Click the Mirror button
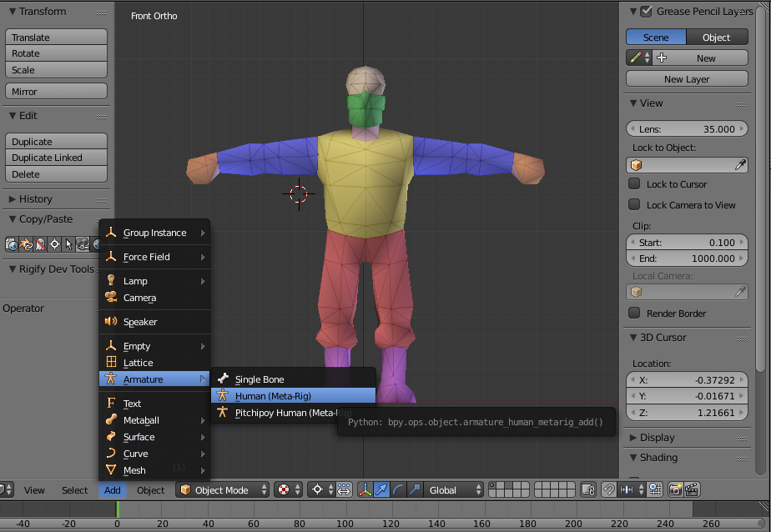771x532 pixels. click(56, 92)
